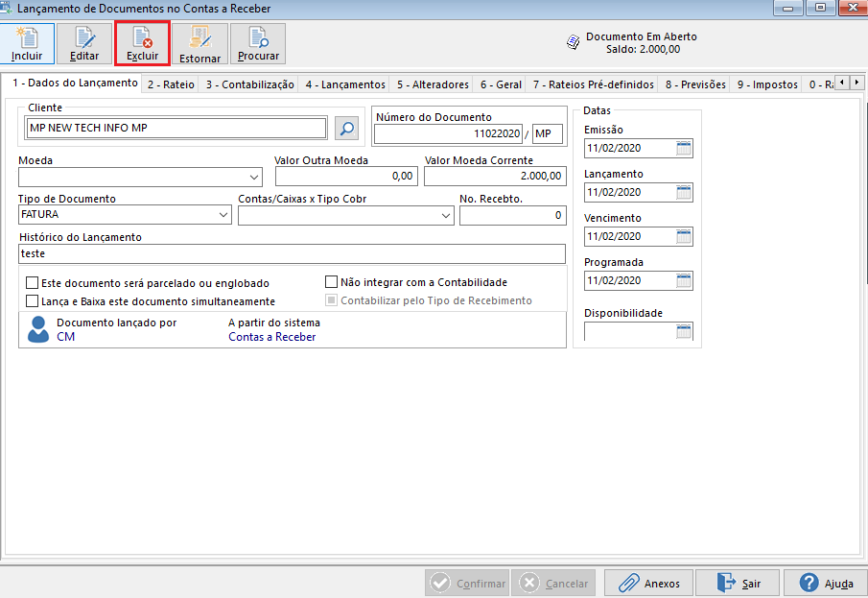Click the Excluir document button
This screenshot has height=598, width=868.
(x=142, y=43)
